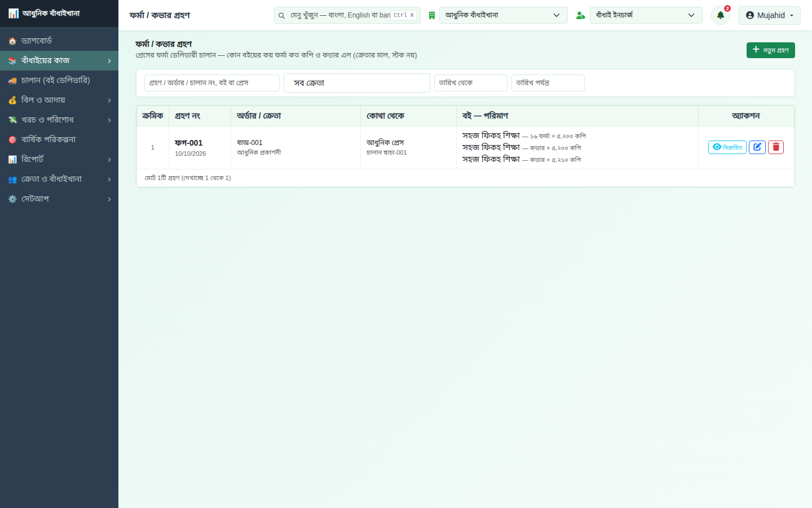Click the তারিখ থেকে date field
This screenshot has width=812, height=508.
click(471, 83)
